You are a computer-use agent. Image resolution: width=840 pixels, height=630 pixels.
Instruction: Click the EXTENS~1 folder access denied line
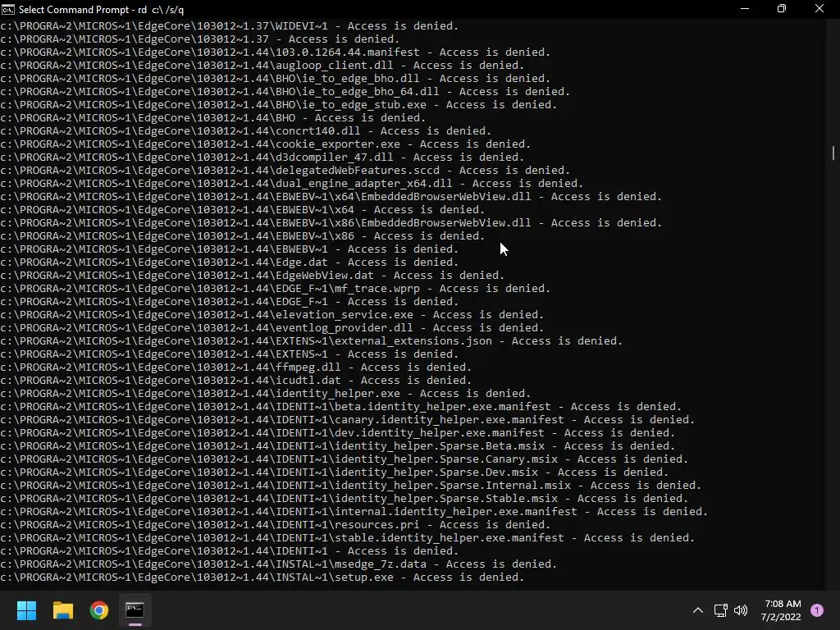click(x=230, y=354)
